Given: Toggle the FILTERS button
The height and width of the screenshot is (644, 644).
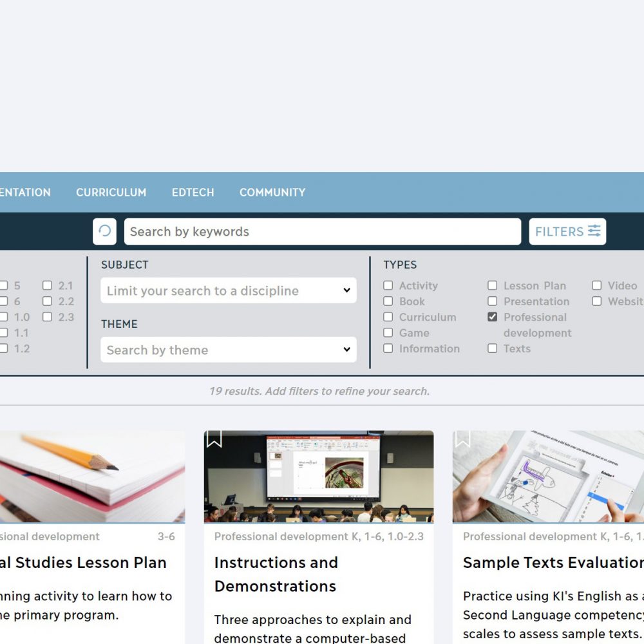Looking at the screenshot, I should [567, 231].
